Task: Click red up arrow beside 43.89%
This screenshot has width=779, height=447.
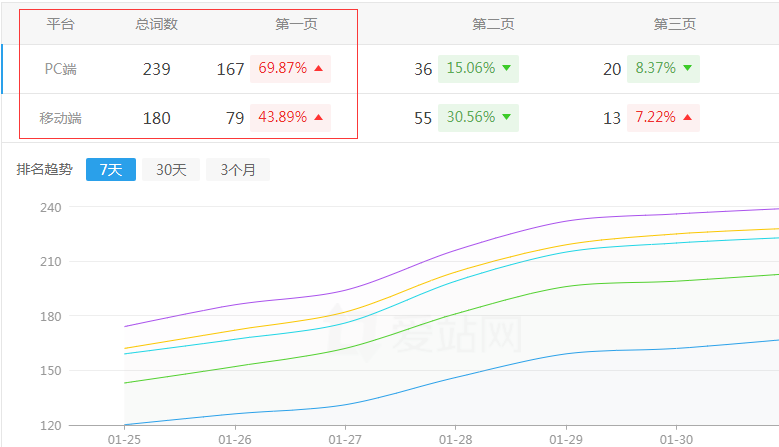Action: click(x=318, y=118)
